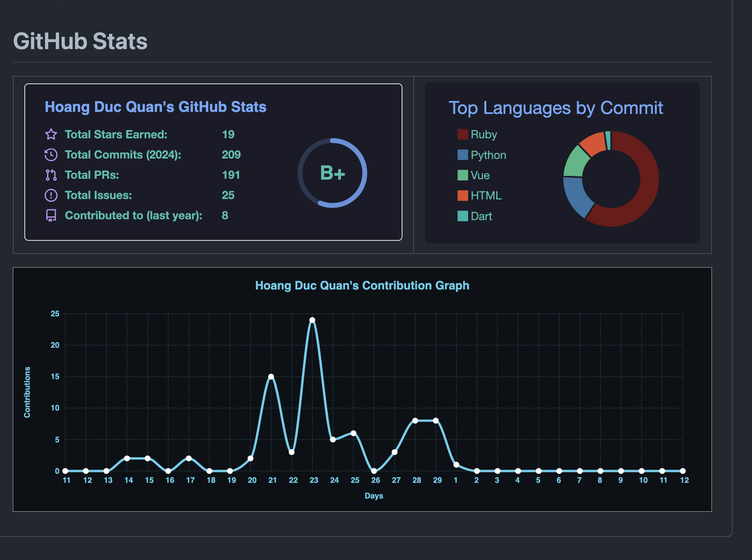752x560 pixels.
Task: Click the GitHub Stats section heading
Action: pos(80,41)
